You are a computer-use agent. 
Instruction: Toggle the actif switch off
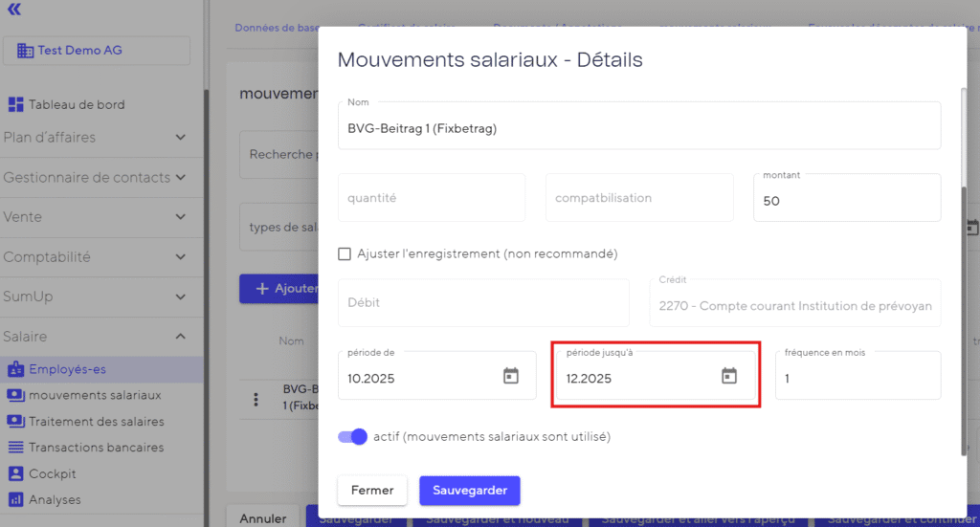click(352, 437)
